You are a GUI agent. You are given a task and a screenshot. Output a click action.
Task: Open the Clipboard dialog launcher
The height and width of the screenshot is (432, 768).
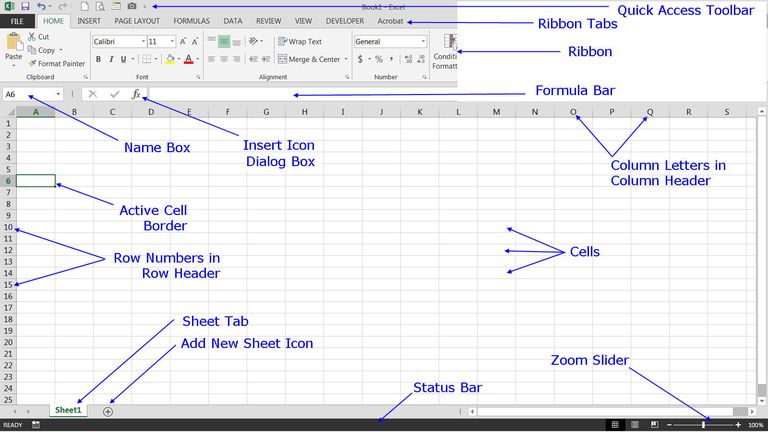(86, 77)
